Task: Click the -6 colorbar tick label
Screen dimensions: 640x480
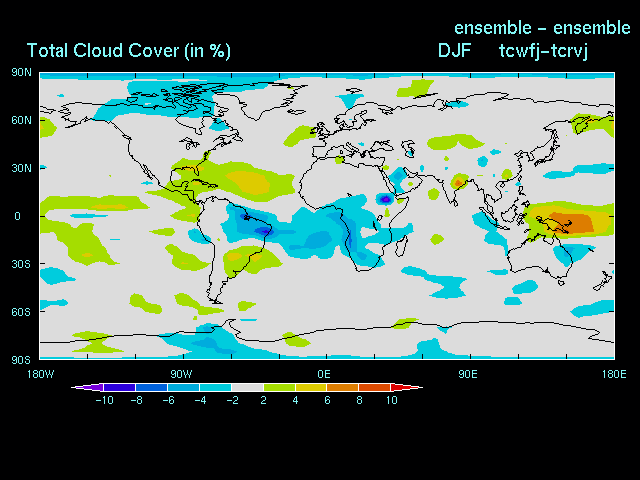Action: coord(169,400)
